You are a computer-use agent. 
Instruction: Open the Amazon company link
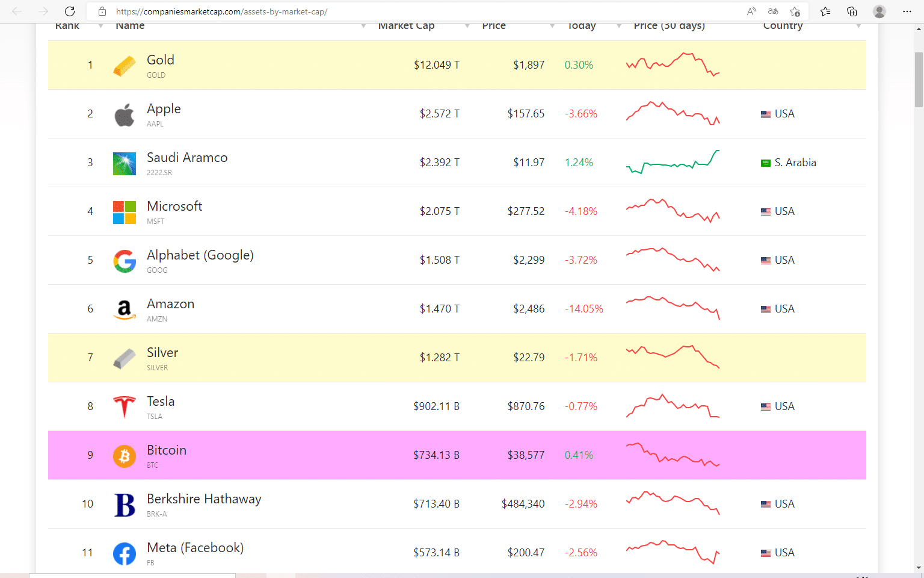click(171, 304)
